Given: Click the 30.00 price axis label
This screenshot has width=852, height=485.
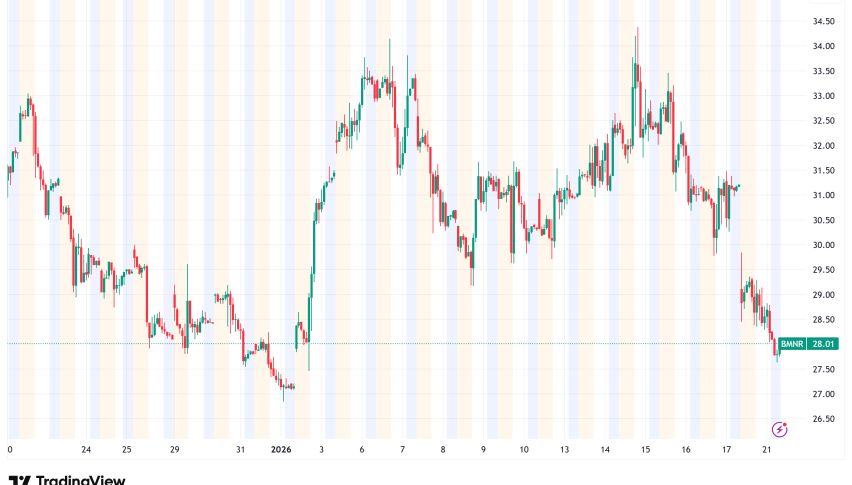Looking at the screenshot, I should 823,245.
